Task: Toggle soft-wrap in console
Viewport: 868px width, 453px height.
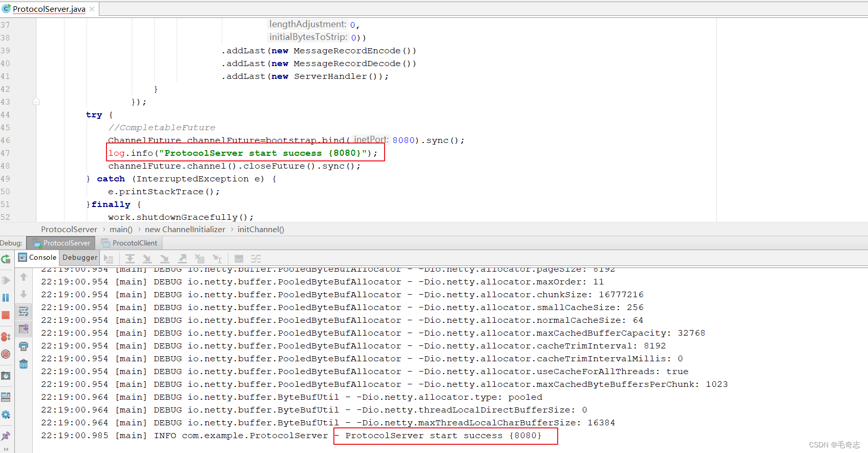Action: click(x=24, y=312)
